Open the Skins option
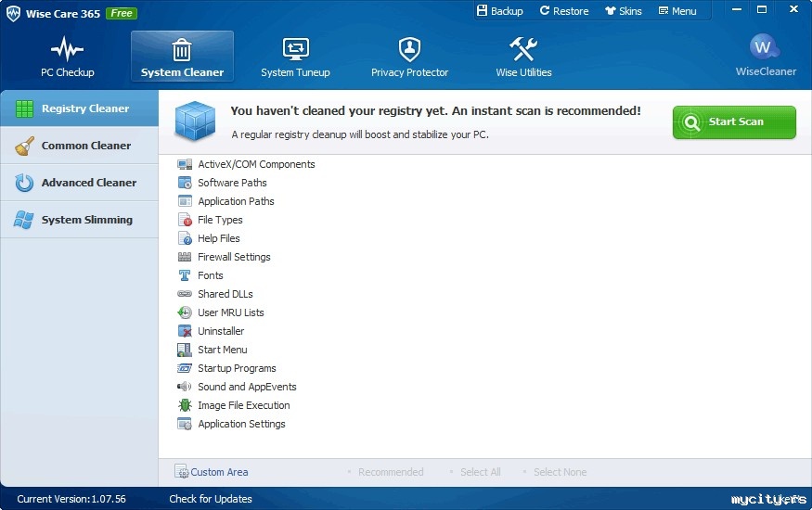The image size is (812, 510). pyautogui.click(x=624, y=11)
